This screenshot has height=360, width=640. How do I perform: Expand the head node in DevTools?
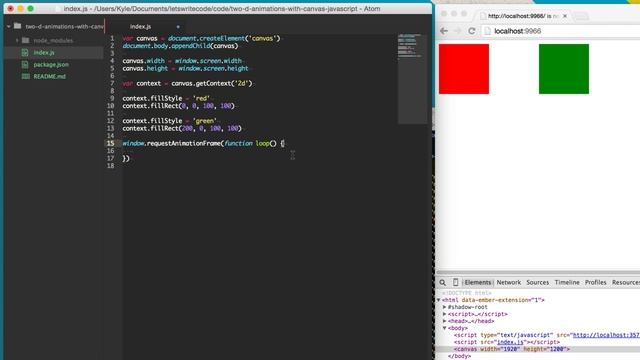pyautogui.click(x=444, y=321)
